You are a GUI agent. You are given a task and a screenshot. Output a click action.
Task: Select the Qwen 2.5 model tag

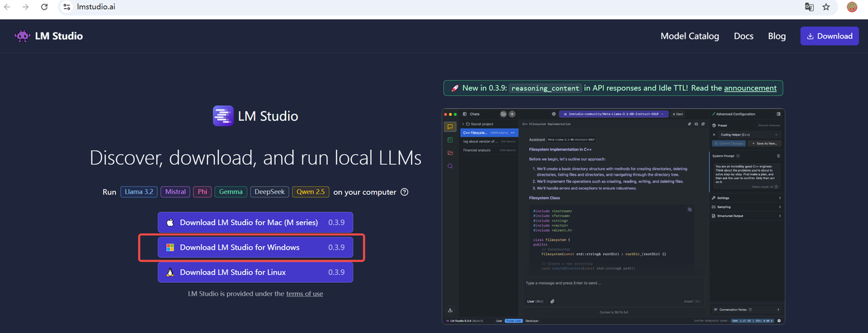(311, 192)
